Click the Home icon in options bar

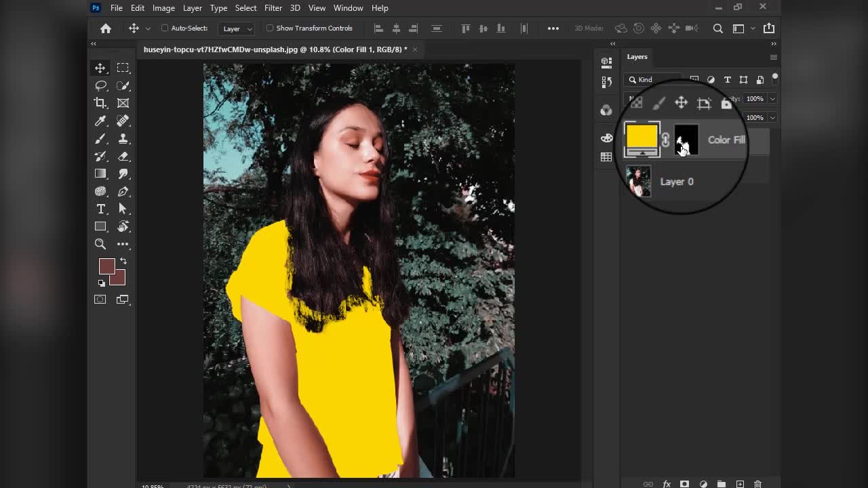click(x=106, y=28)
